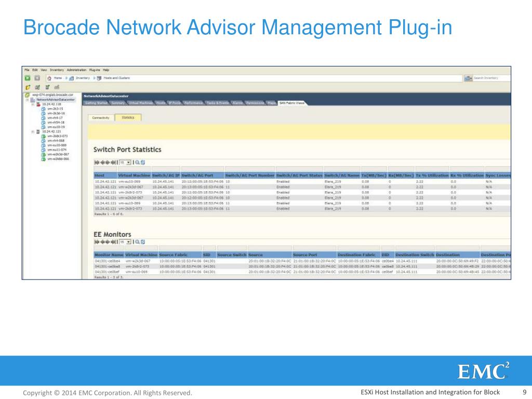This screenshot has height=399, width=532.
Task: Open the Administration menu
Action: [x=77, y=70]
